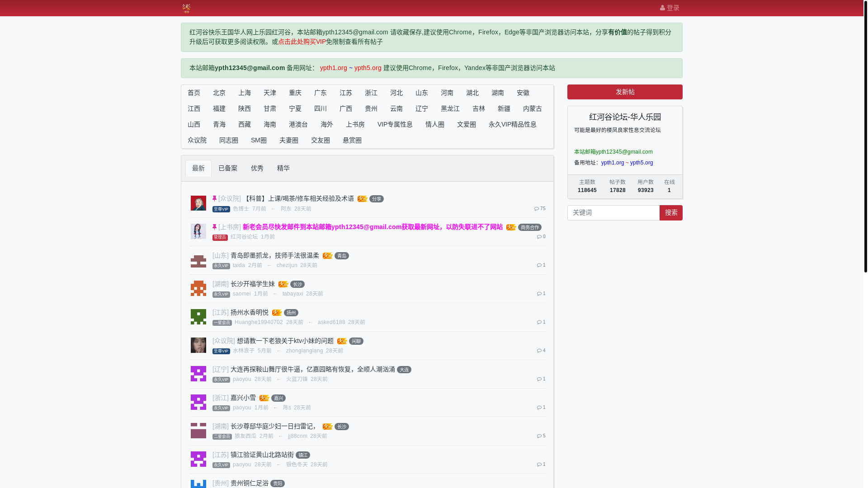Open the 北京 forum section
This screenshot has height=488, width=868.
219,93
